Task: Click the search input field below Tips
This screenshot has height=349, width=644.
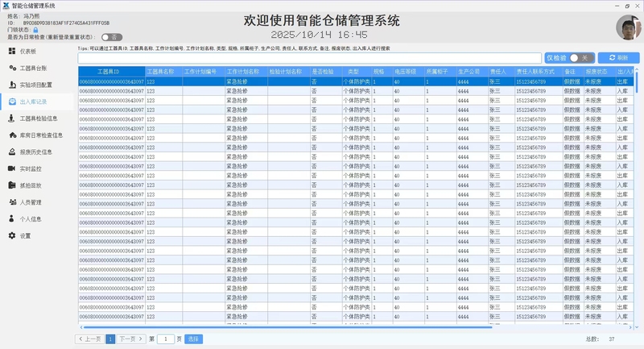Action: (x=309, y=58)
